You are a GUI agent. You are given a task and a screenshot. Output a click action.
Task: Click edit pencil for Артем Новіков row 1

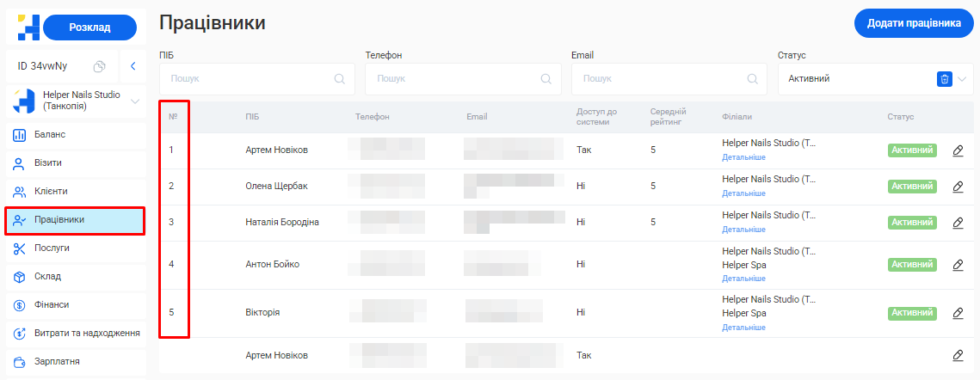click(x=958, y=150)
